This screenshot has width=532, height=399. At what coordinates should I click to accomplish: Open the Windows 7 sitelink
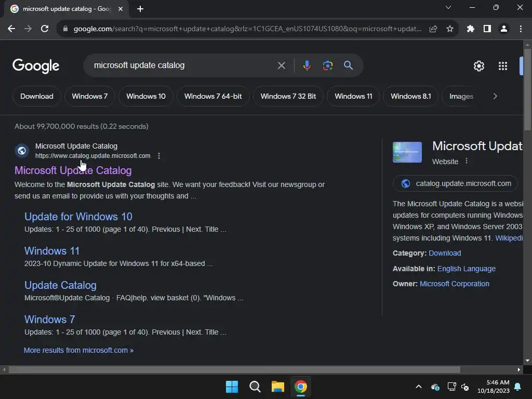pos(49,320)
